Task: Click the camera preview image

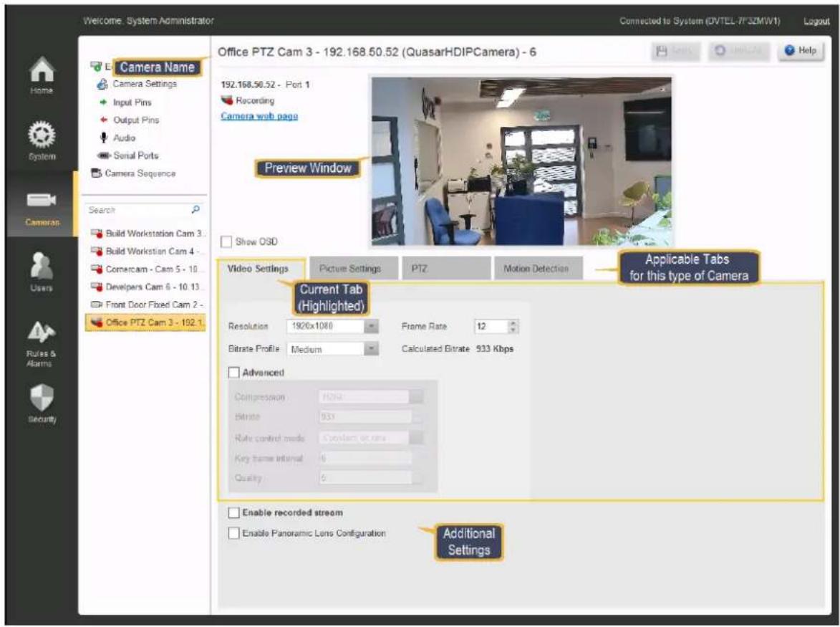Action: (521, 161)
